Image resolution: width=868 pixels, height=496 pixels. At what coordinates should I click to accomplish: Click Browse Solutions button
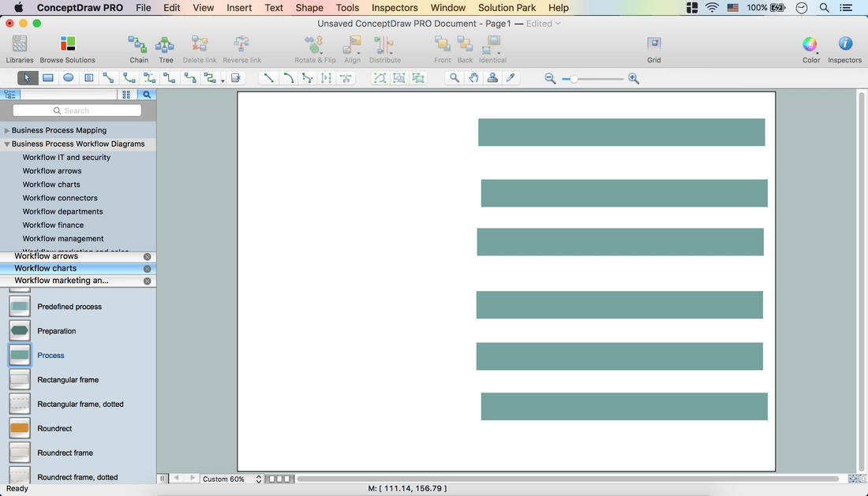(x=68, y=49)
